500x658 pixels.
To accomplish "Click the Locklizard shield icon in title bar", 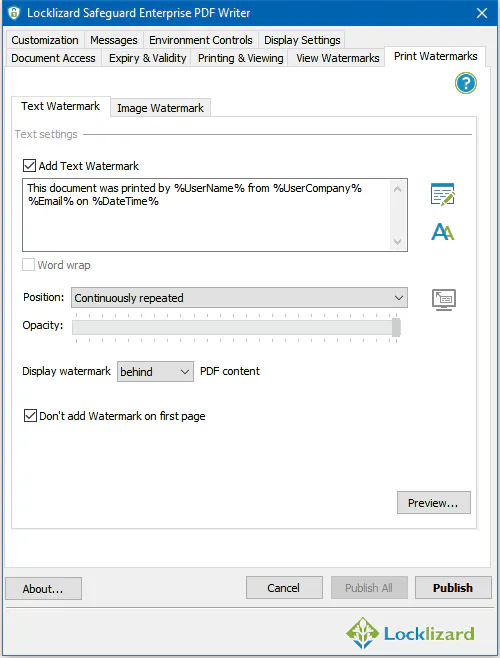I will [14, 13].
